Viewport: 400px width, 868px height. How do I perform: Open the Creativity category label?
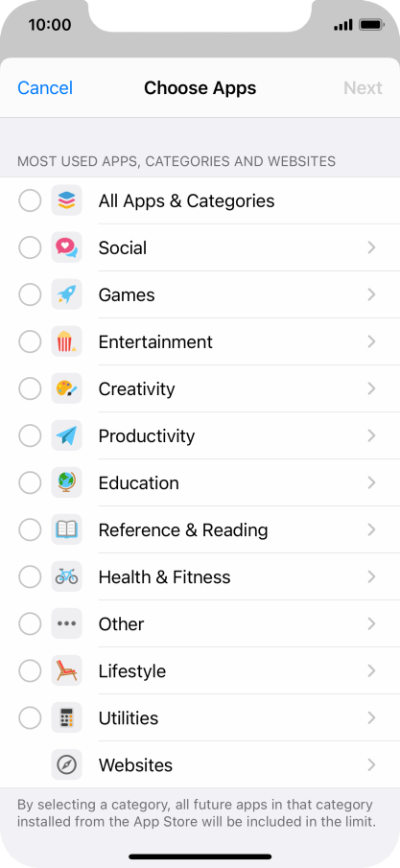coord(136,388)
